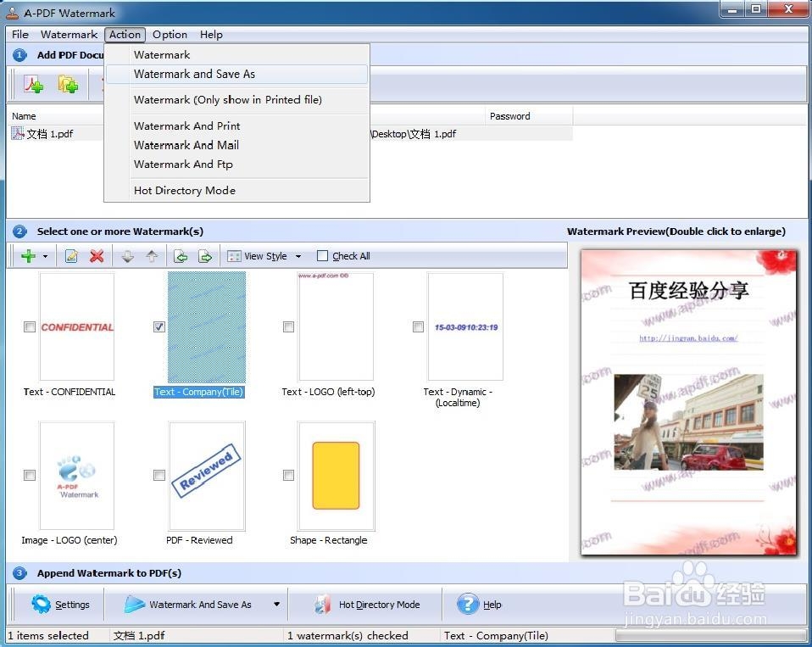Click the Add folder of PDFs icon
Image resolution: width=812 pixels, height=647 pixels.
[x=68, y=84]
